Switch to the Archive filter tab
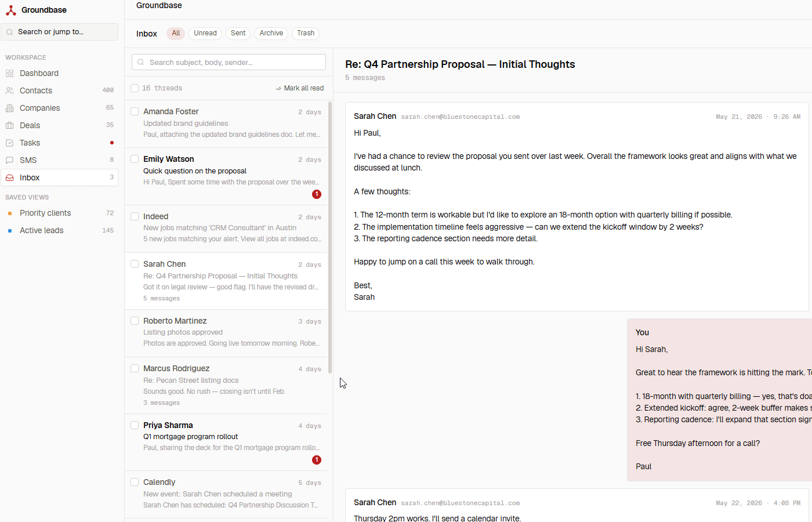The width and height of the screenshot is (812, 522). pyautogui.click(x=271, y=33)
